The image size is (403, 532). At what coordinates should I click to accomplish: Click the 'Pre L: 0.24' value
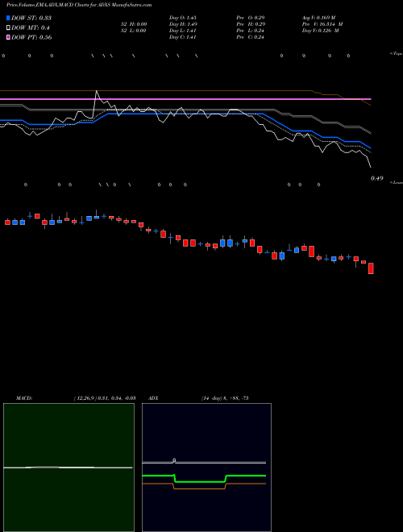[251, 31]
